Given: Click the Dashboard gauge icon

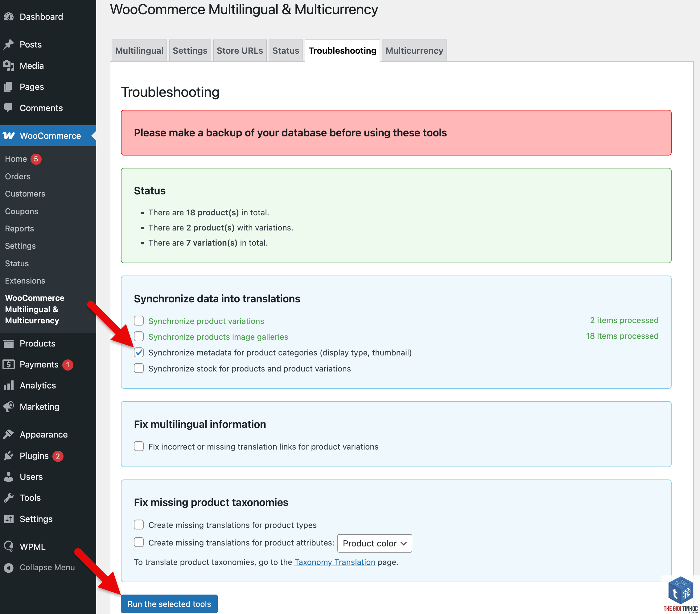Looking at the screenshot, I should (9, 16).
